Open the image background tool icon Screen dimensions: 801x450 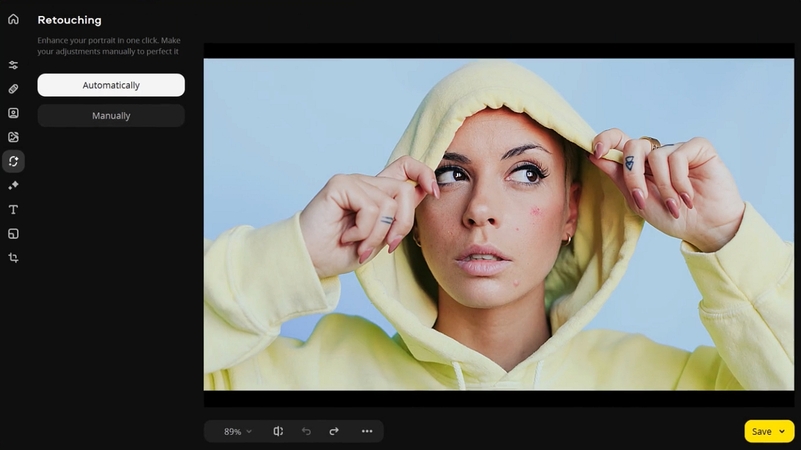13,137
